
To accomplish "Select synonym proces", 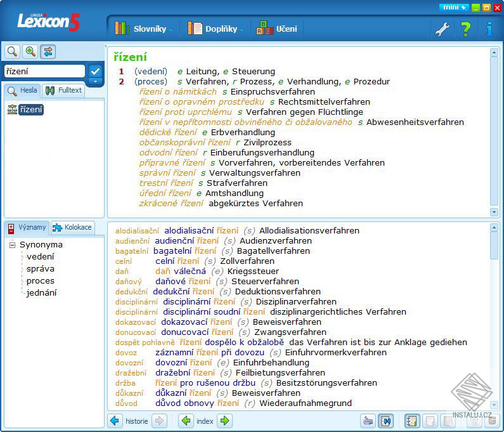I will 40,281.
